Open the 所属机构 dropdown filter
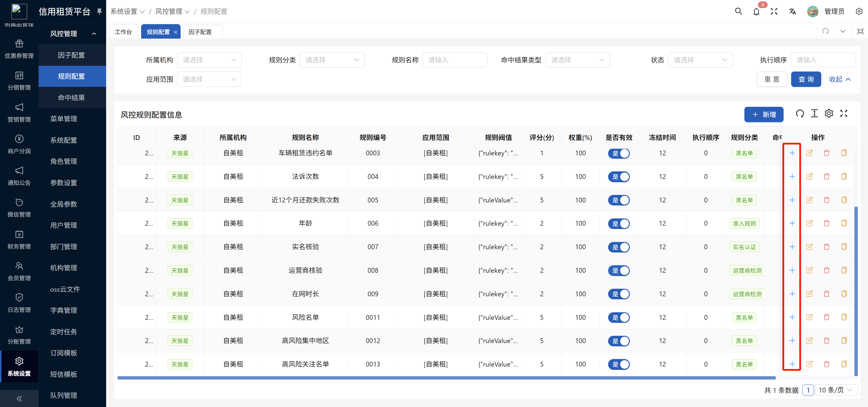Viewport: 868px width, 407px height. [209, 60]
